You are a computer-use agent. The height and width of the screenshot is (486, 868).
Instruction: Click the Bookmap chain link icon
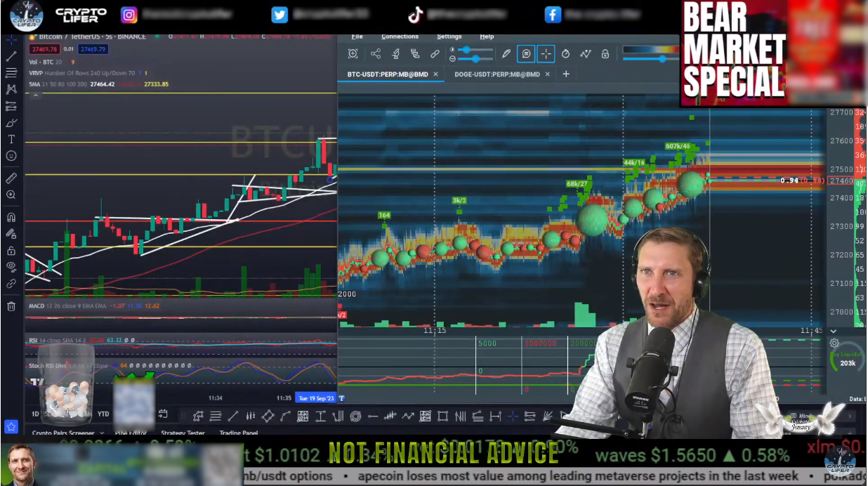coord(435,53)
